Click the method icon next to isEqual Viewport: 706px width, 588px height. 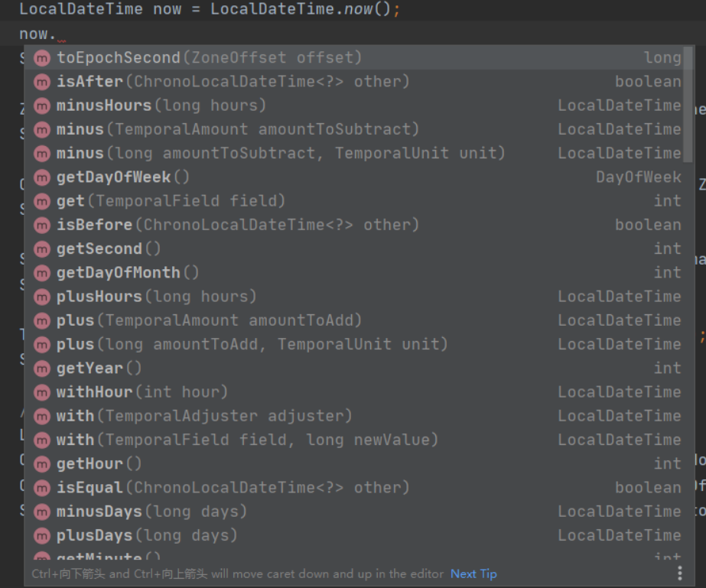tap(42, 488)
